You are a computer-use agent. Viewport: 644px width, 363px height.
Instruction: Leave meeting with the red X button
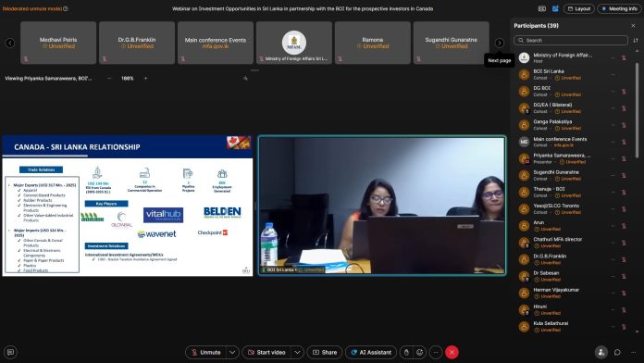point(452,352)
